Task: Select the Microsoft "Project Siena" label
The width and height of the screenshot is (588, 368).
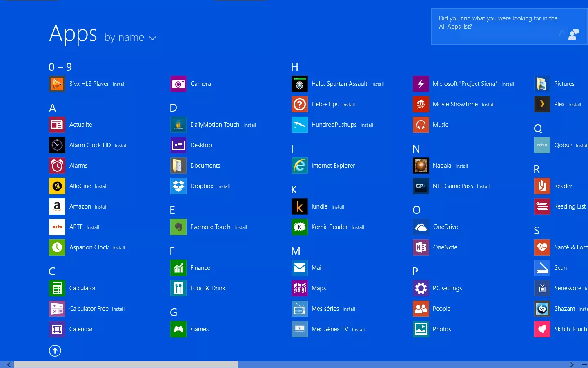Action: pos(465,84)
